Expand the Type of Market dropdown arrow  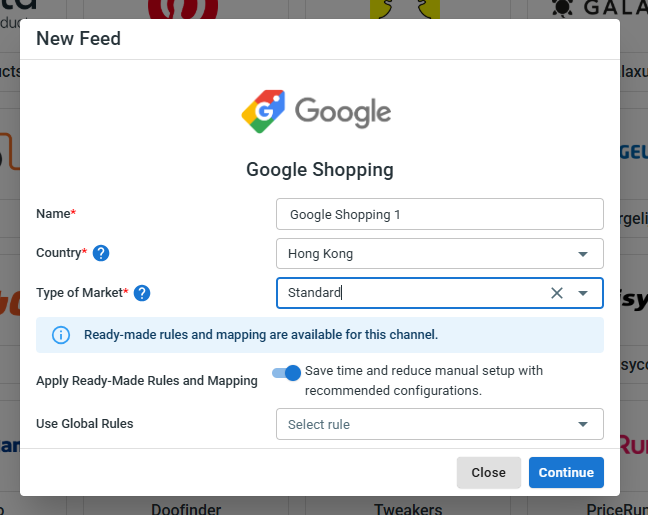(x=583, y=293)
